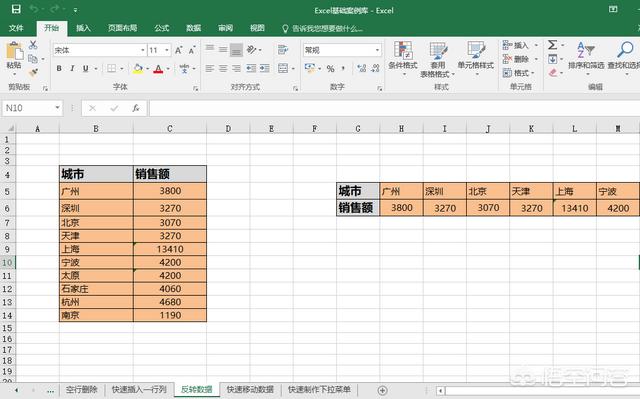Image resolution: width=640 pixels, height=399 pixels.
Task: Click the red font color swatch
Action: [x=158, y=69]
